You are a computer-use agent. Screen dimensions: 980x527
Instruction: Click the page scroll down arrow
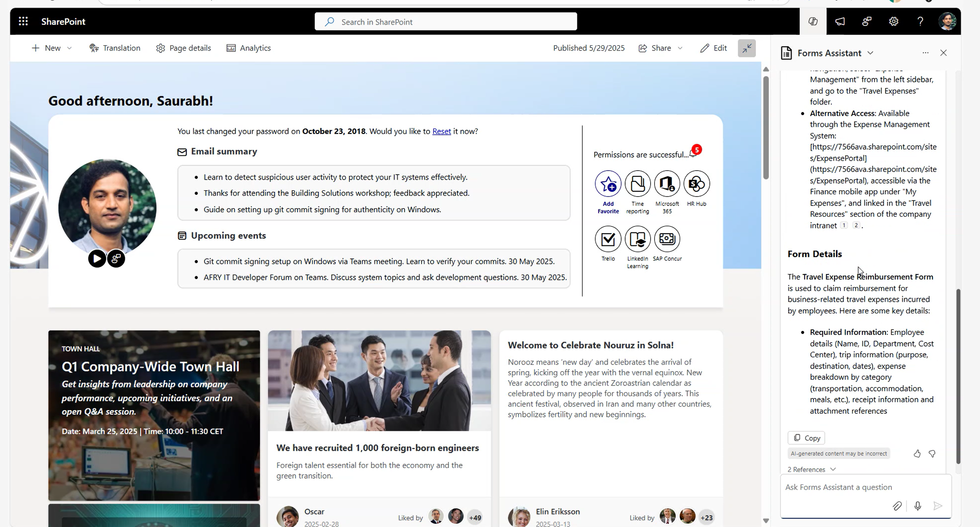pos(766,521)
